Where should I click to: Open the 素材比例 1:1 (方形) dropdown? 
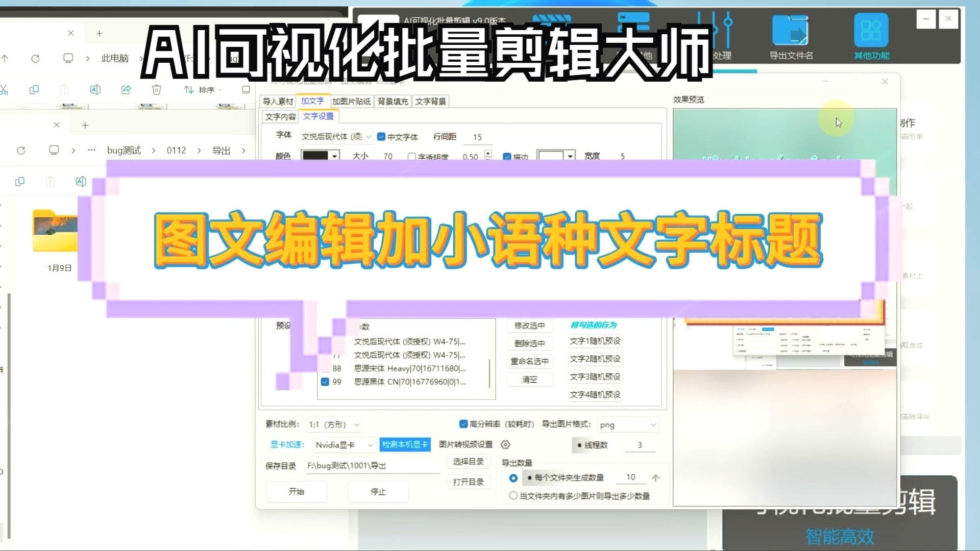click(334, 424)
